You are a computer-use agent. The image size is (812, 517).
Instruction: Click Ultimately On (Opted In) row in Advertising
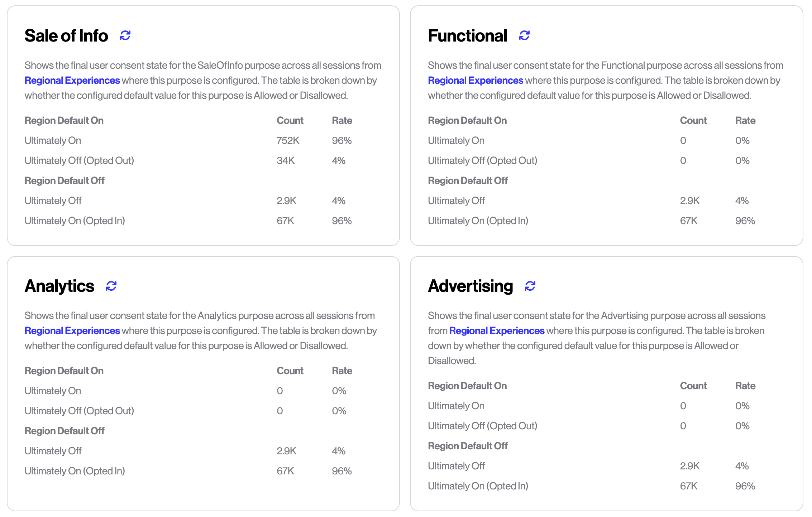click(x=478, y=486)
